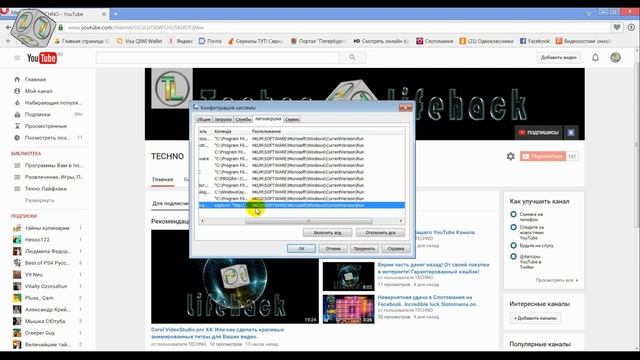Open the Слотомания Facebook video thumbnail
Screen dimensions: 640x360
click(x=349, y=309)
